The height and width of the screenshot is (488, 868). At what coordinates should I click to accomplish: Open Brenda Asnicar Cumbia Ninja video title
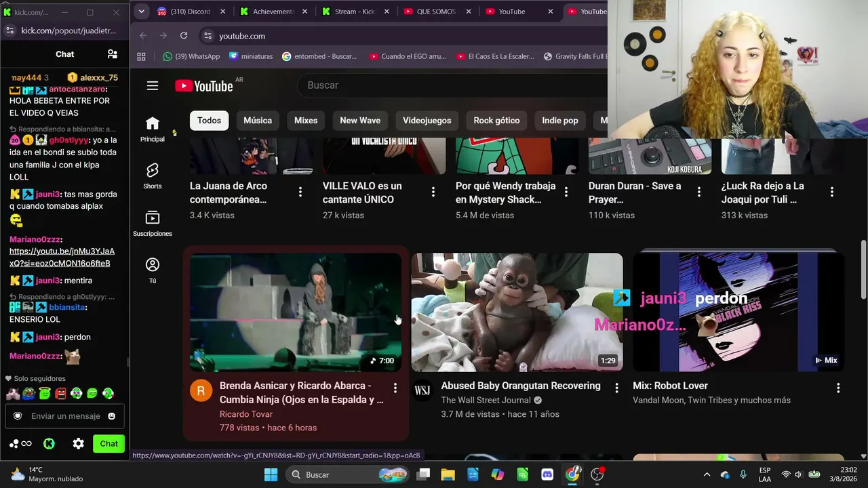click(302, 392)
